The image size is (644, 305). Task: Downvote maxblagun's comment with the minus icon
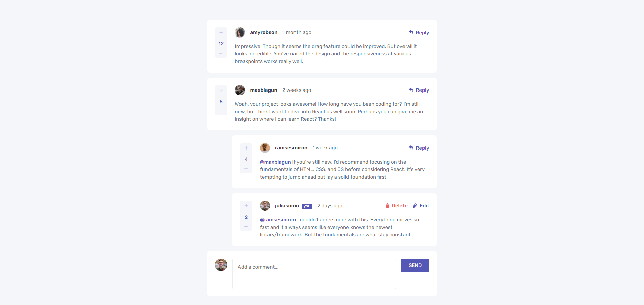221,111
